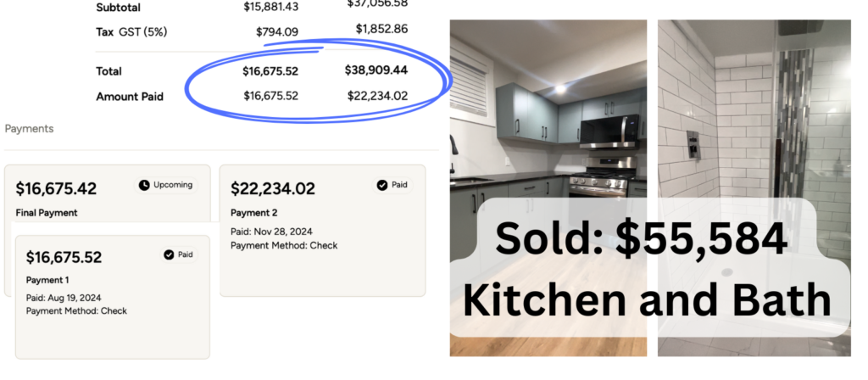Click the checkmark icon on Payment 2

coord(381,185)
